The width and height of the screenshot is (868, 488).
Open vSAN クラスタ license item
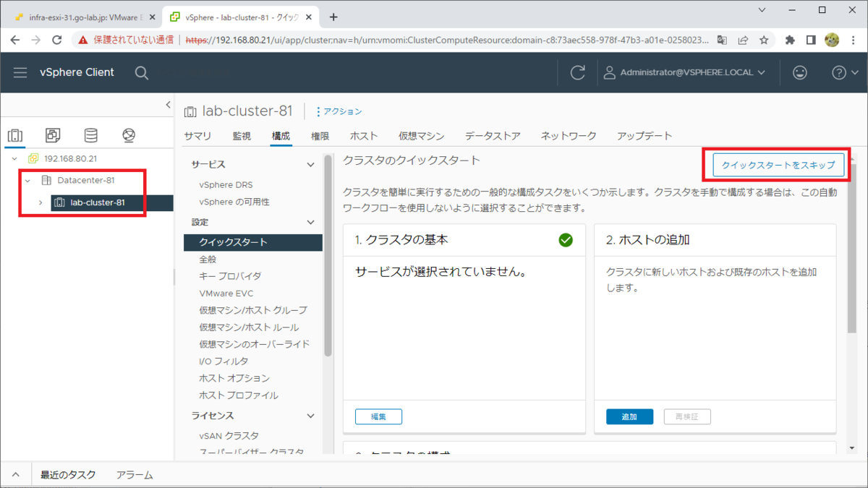(x=229, y=436)
